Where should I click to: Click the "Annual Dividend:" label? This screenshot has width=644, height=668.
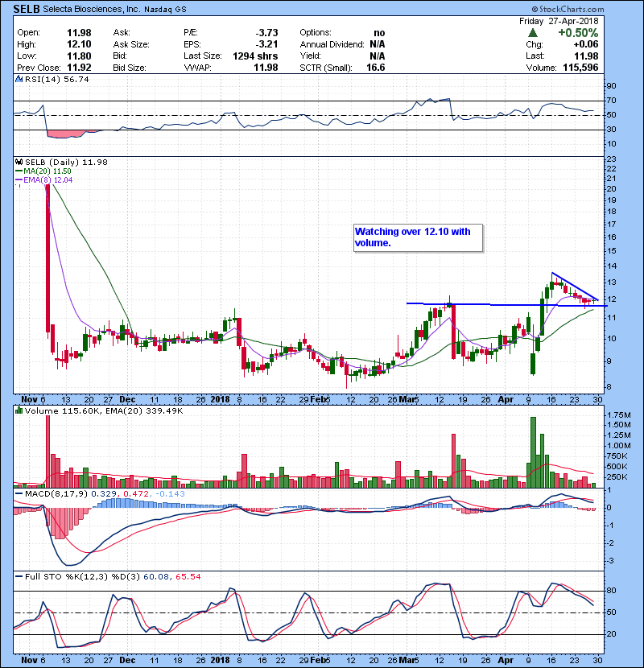pyautogui.click(x=332, y=44)
